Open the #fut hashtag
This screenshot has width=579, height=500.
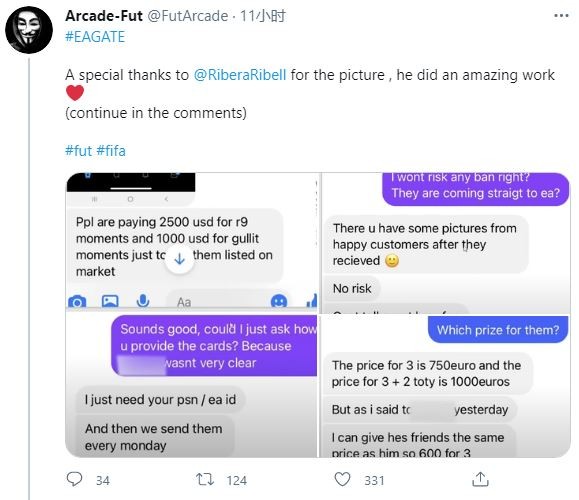(78, 151)
